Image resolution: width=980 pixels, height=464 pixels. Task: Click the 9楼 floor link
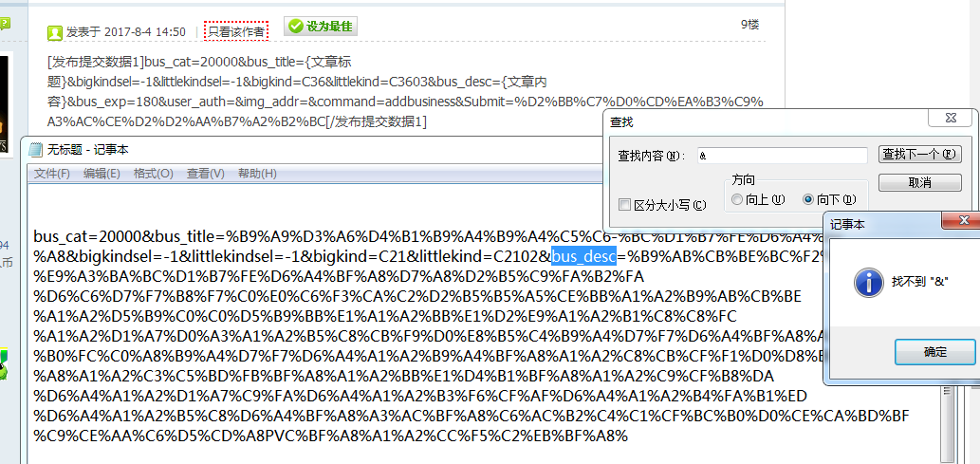pyautogui.click(x=750, y=25)
